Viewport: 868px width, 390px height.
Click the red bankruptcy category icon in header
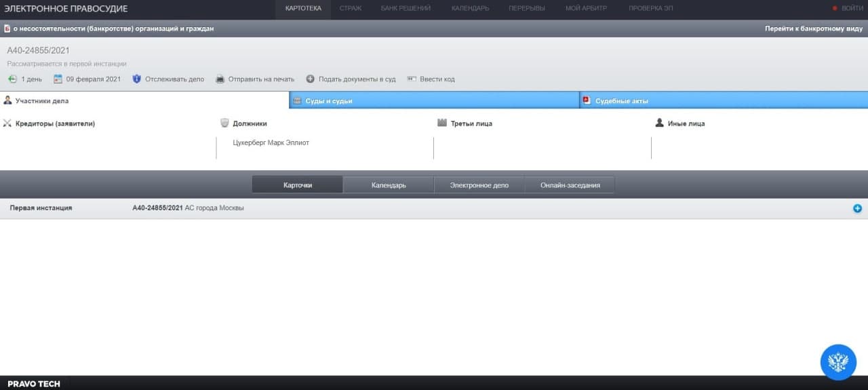7,28
